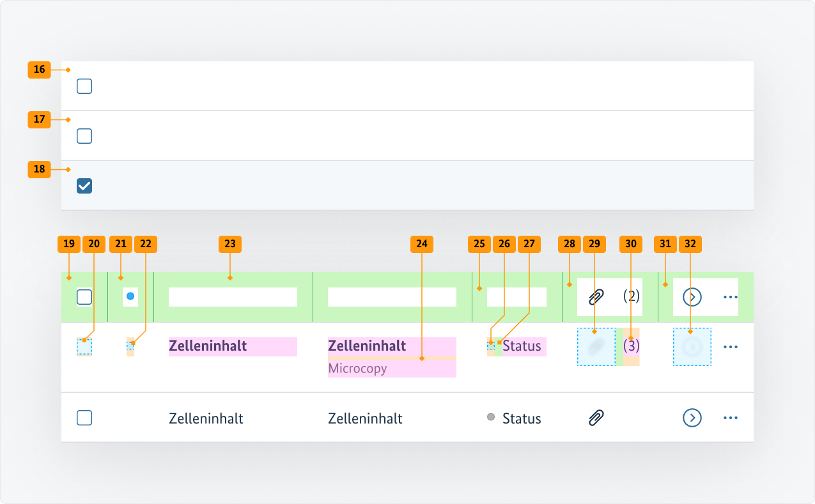The image size is (815, 504).
Task: Open the ellipsis more-actions icon in the highlighted row
Action: tap(731, 346)
